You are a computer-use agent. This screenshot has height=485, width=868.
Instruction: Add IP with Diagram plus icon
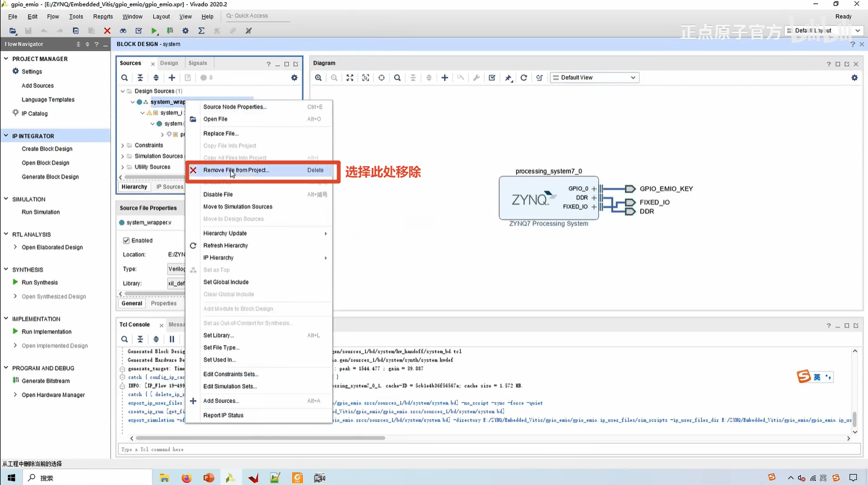click(445, 78)
